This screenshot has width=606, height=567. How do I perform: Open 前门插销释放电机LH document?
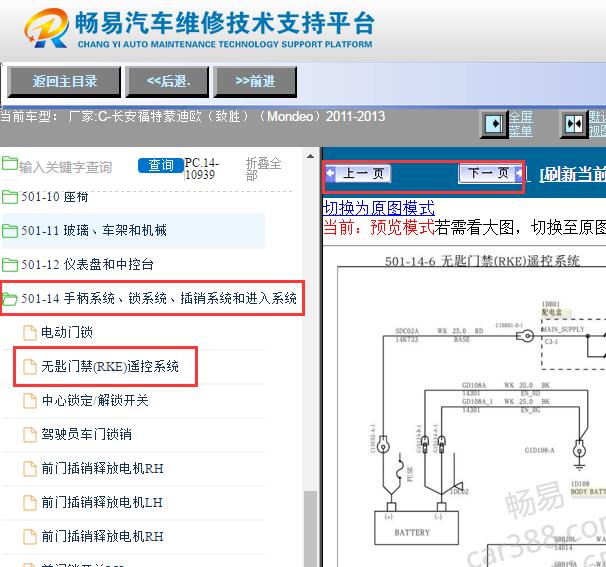102,502
